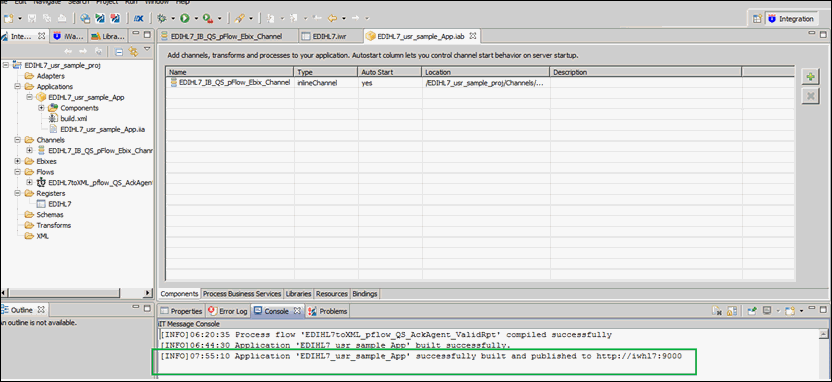Select the XML folder

point(42,236)
